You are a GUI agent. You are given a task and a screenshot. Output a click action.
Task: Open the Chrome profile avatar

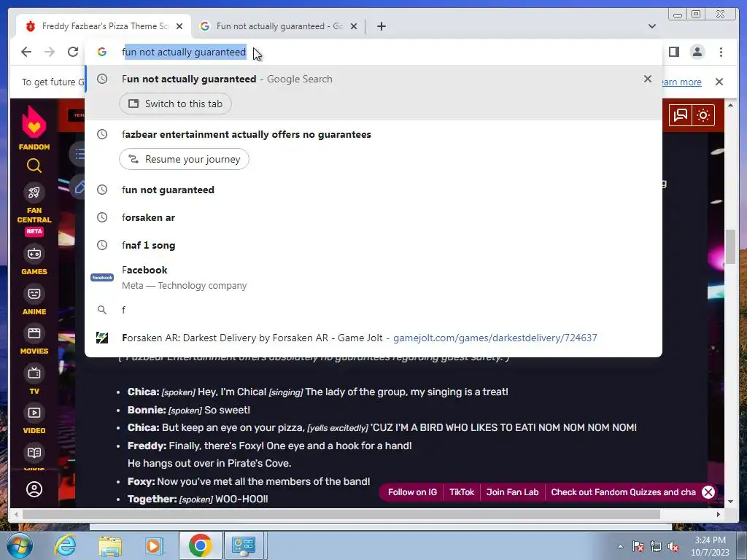tap(697, 52)
